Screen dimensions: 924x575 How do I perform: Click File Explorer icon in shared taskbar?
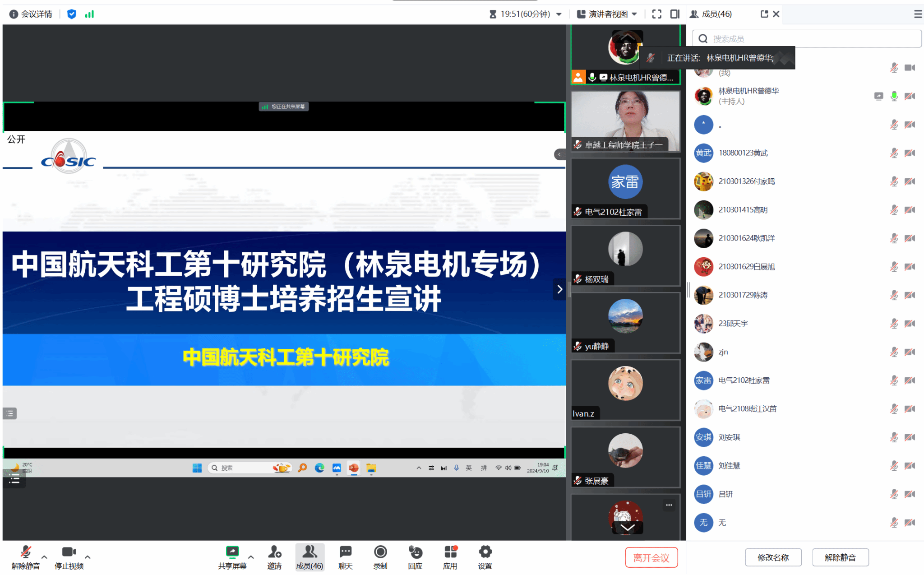tap(371, 468)
